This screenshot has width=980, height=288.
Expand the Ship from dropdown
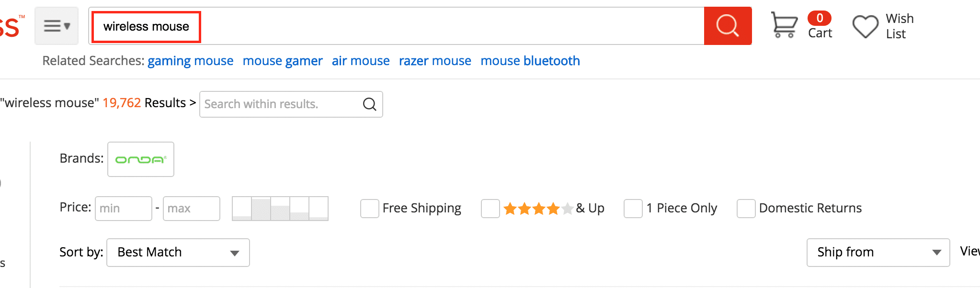point(878,253)
